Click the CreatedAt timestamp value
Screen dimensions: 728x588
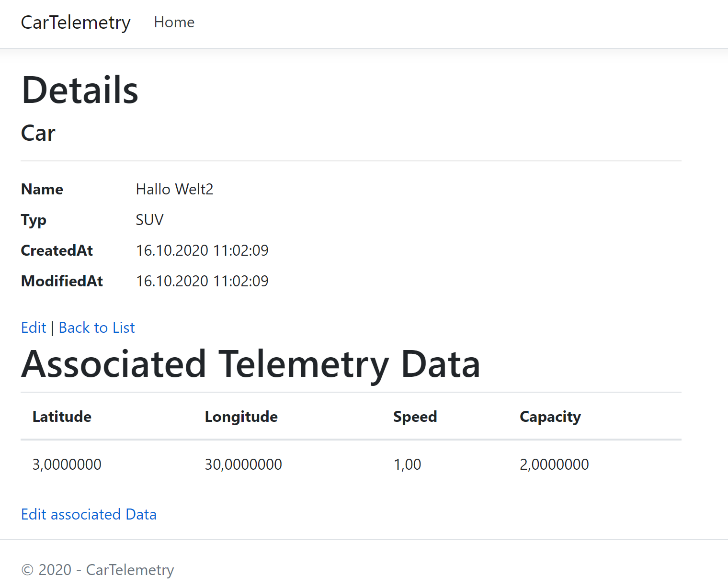[202, 250]
